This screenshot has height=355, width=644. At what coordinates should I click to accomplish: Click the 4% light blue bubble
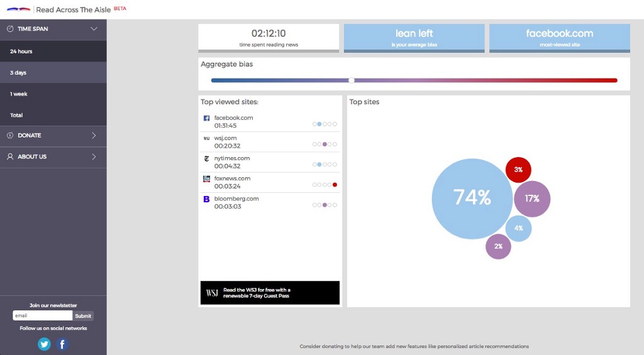(518, 228)
